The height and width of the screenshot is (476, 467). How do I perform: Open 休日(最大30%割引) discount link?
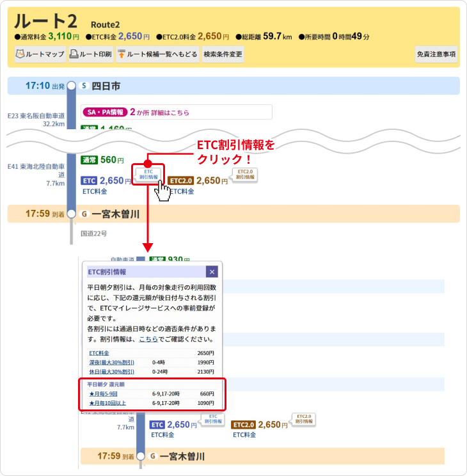coord(111,371)
